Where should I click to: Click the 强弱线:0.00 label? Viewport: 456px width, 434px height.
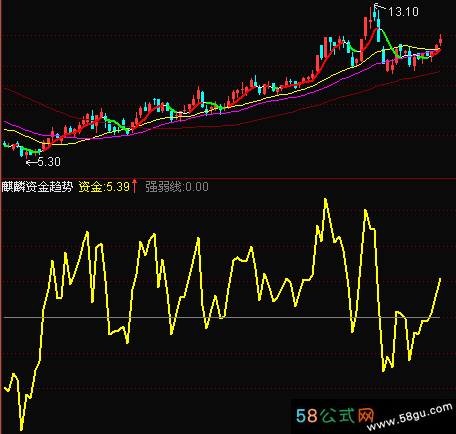(177, 187)
